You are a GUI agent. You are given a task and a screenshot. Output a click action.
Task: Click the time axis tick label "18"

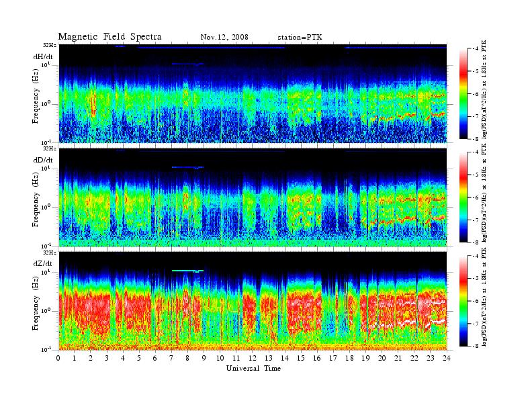[x=349, y=358]
